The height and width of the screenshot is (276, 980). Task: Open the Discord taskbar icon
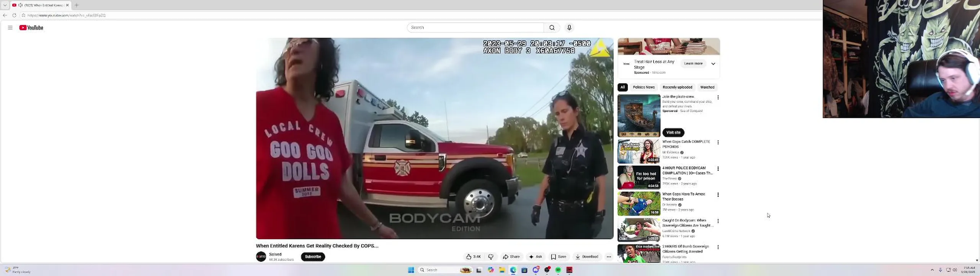click(x=536, y=270)
